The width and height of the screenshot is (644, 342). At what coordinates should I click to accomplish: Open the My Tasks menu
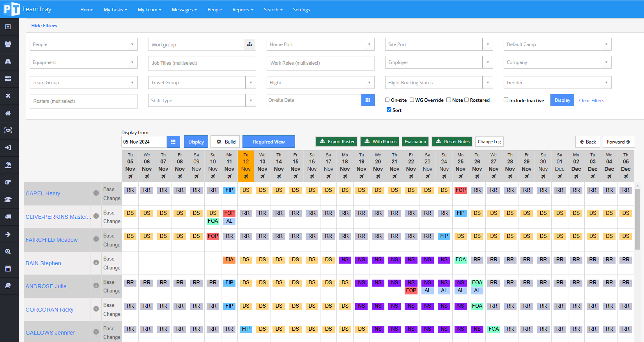115,10
